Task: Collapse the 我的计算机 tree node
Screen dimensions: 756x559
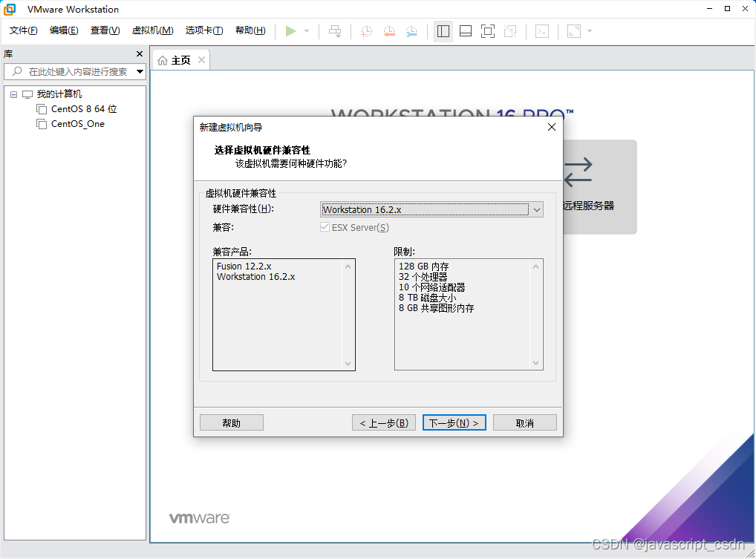Action: click(x=14, y=94)
